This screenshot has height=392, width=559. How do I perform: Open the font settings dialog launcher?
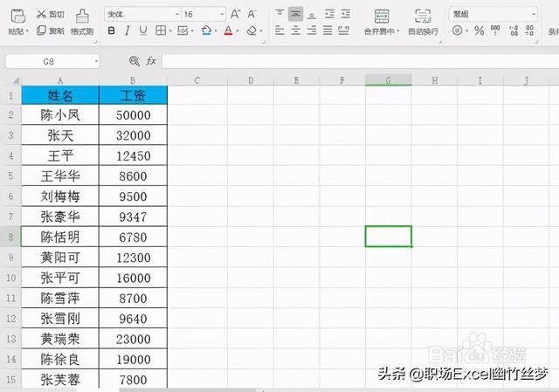(x=264, y=42)
